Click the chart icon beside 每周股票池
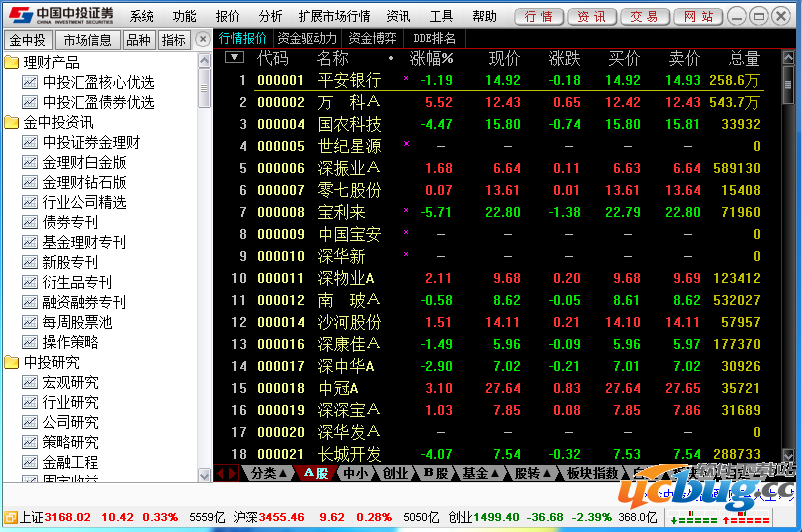Viewport: 802px width, 532px height. (x=30, y=322)
